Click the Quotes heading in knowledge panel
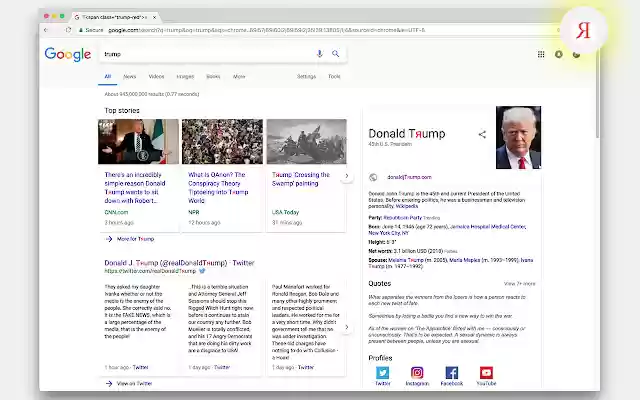 pyautogui.click(x=380, y=283)
